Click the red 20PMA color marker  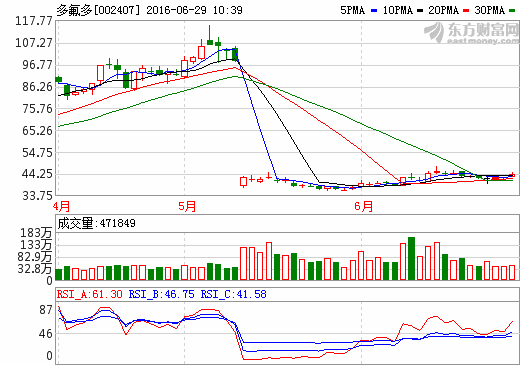pyautogui.click(x=466, y=11)
